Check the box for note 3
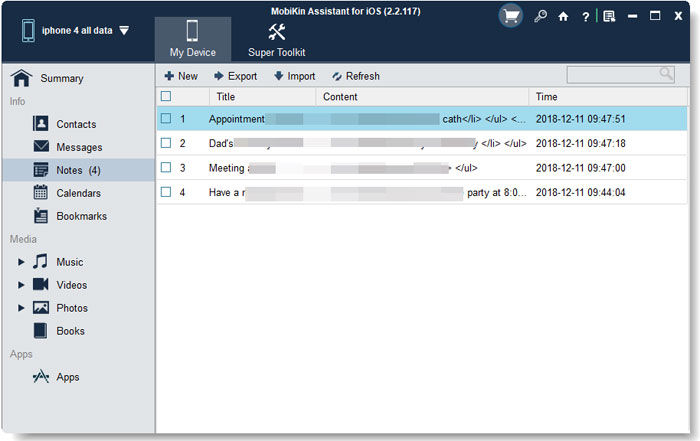 pos(167,168)
